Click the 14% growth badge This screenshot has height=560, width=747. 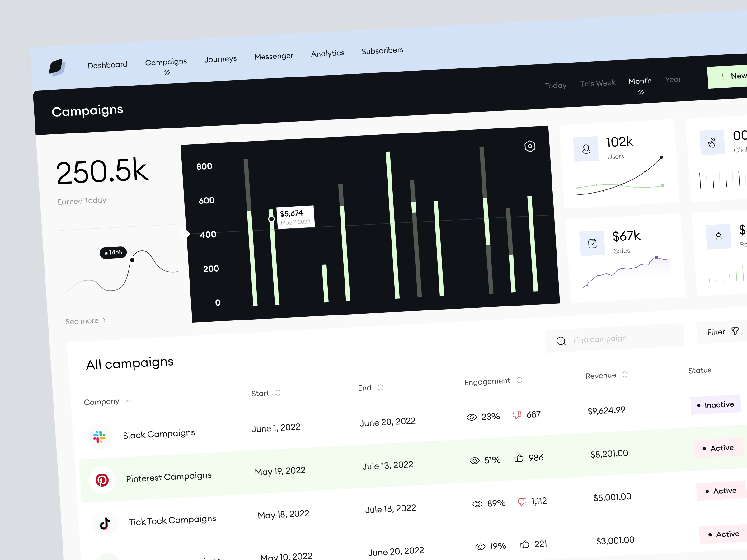coord(113,253)
